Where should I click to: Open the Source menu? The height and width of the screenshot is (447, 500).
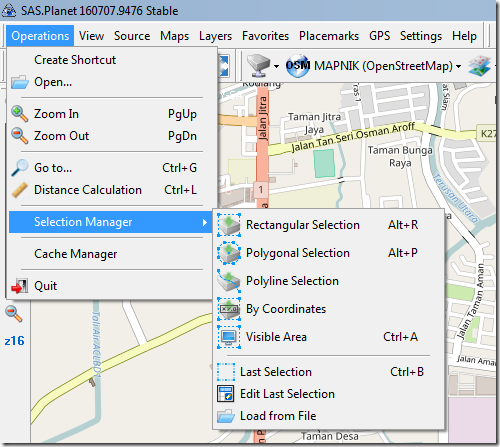coord(132,36)
